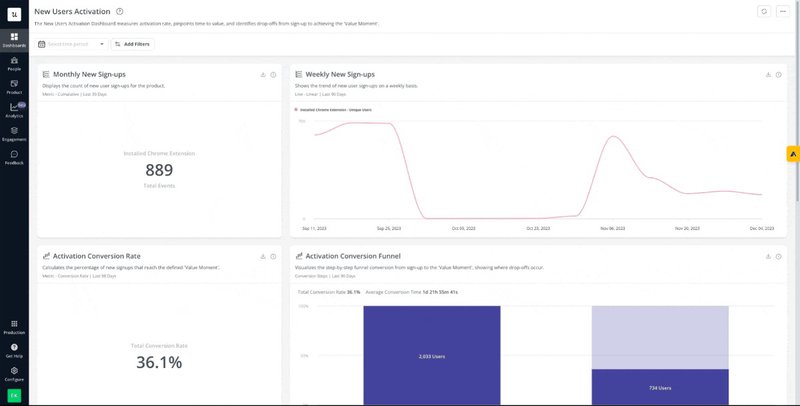800x406 pixels.
Task: Open the three-dots more options menu
Action: (782, 11)
